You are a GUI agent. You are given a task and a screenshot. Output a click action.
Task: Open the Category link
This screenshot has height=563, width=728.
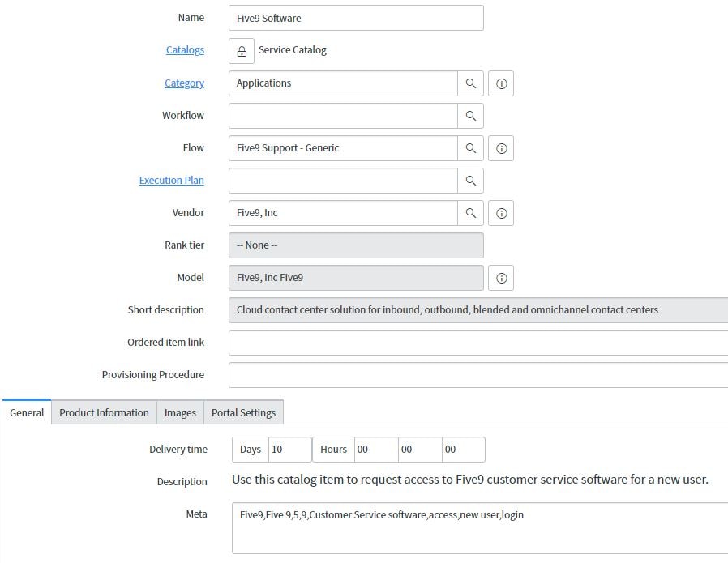coord(185,83)
